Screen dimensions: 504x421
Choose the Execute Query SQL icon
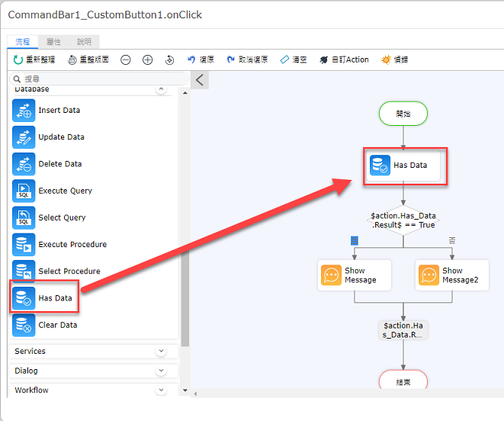point(24,191)
